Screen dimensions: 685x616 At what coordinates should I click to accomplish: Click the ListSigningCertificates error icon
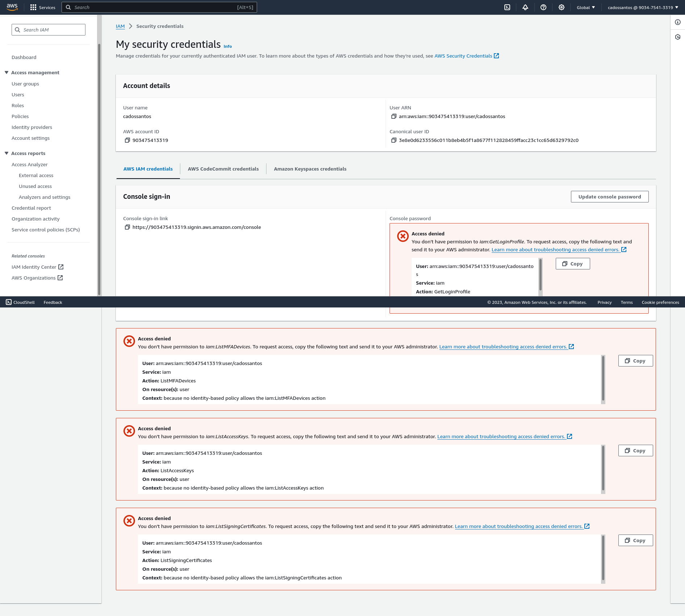[129, 521]
